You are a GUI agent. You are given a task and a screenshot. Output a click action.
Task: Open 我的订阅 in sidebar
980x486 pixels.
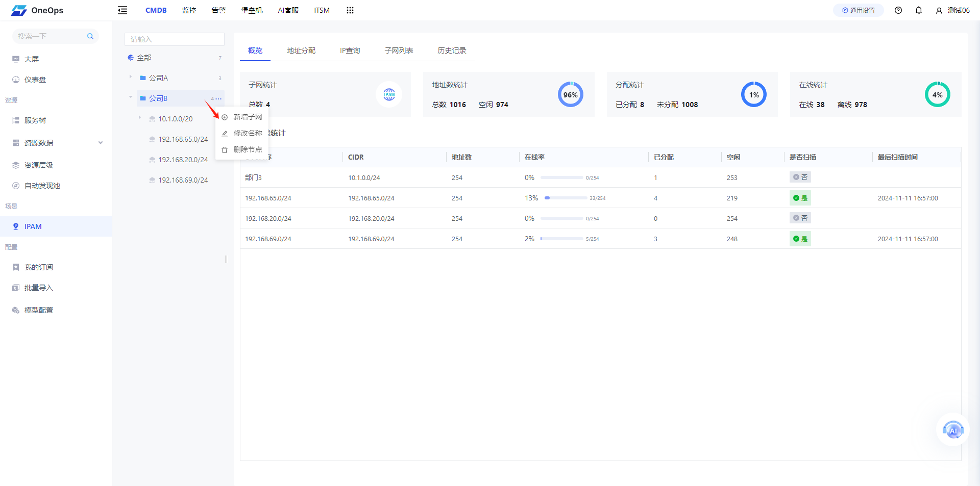39,267
